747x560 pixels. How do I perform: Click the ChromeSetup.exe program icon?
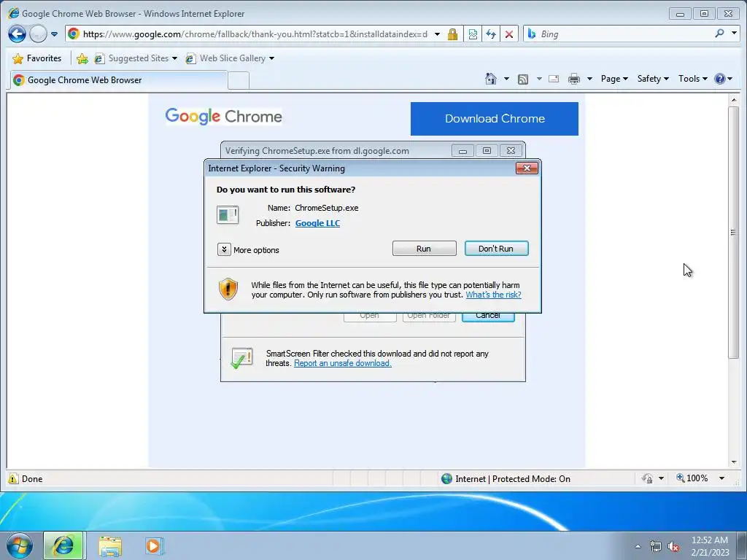(228, 215)
